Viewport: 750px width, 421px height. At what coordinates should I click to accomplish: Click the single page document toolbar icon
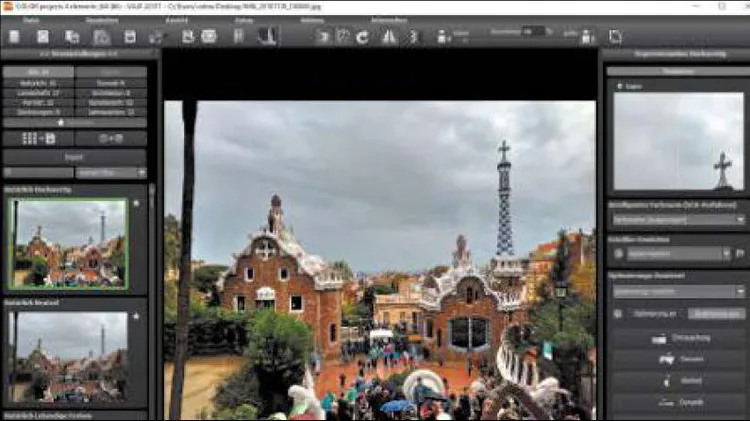(43, 37)
